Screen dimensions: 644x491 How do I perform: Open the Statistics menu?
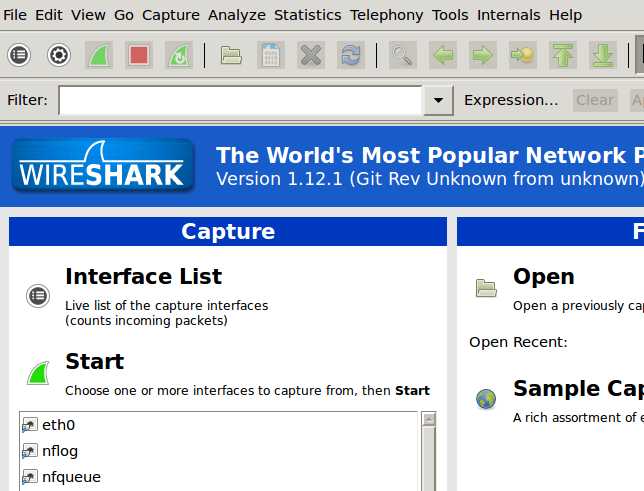[308, 15]
